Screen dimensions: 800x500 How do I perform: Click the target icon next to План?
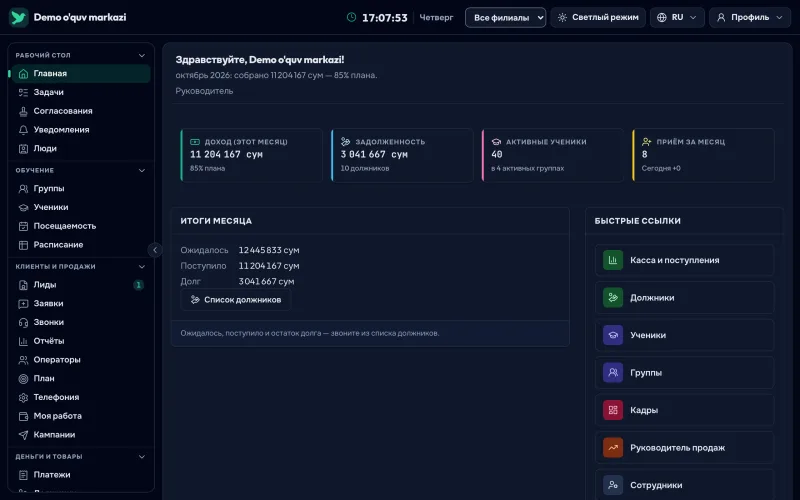coord(23,379)
